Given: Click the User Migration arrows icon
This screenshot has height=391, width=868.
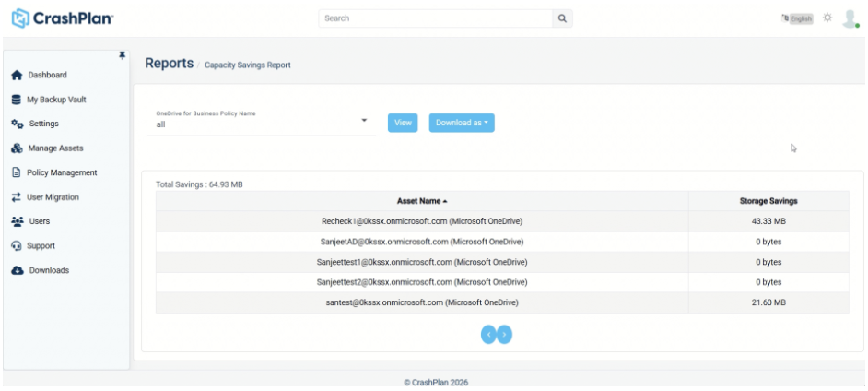Looking at the screenshot, I should pos(16,197).
